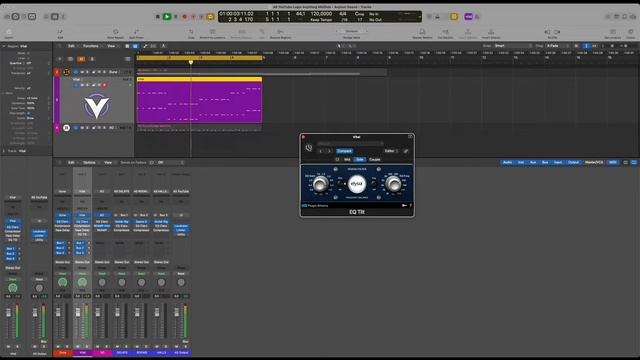Open the Functions menu in tracks area

[91, 46]
